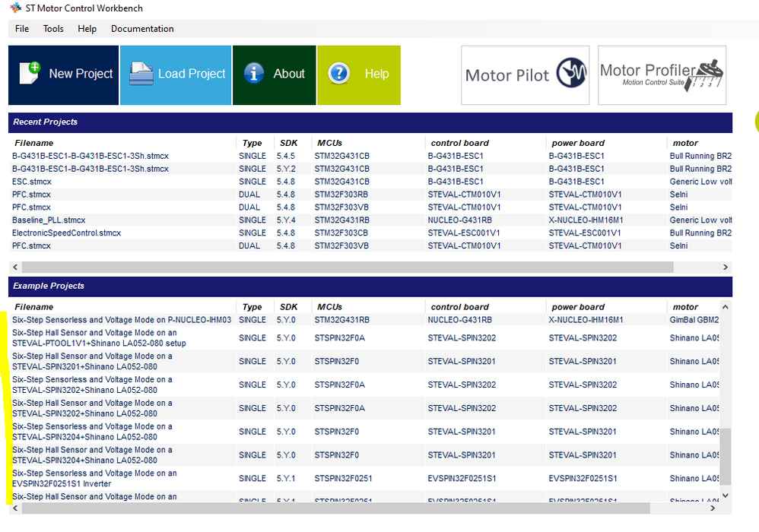Click Bull Running BR2 motor in ElectronicSpeedControl row
759x532 pixels.
pos(700,233)
